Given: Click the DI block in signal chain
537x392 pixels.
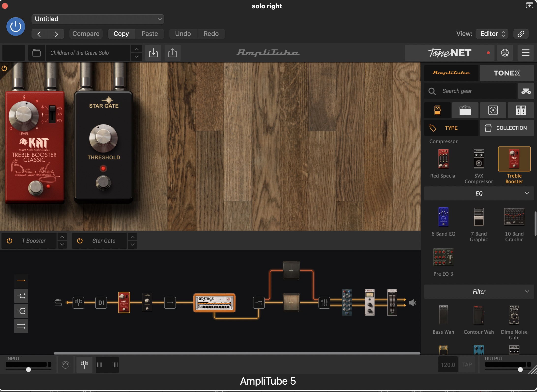Looking at the screenshot, I should click(101, 303).
